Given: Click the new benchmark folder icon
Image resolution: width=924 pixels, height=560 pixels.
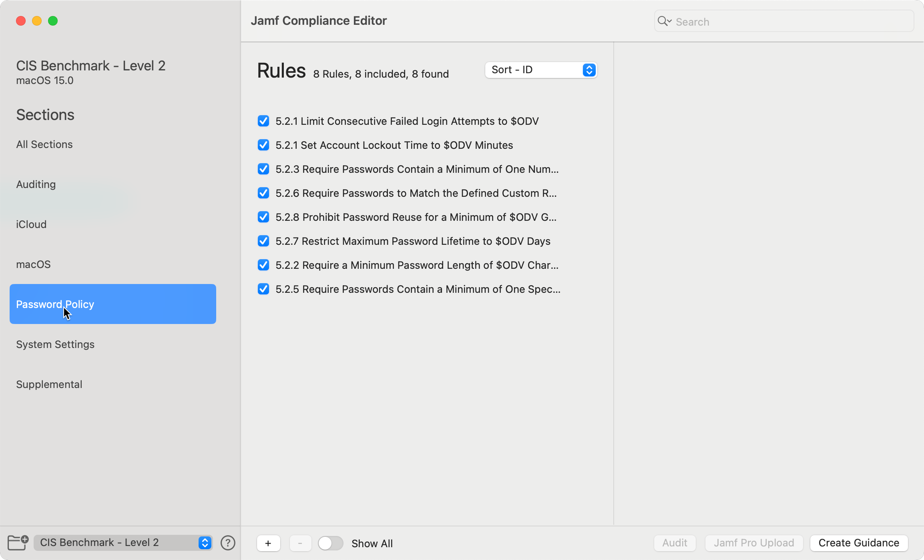Looking at the screenshot, I should pyautogui.click(x=18, y=543).
